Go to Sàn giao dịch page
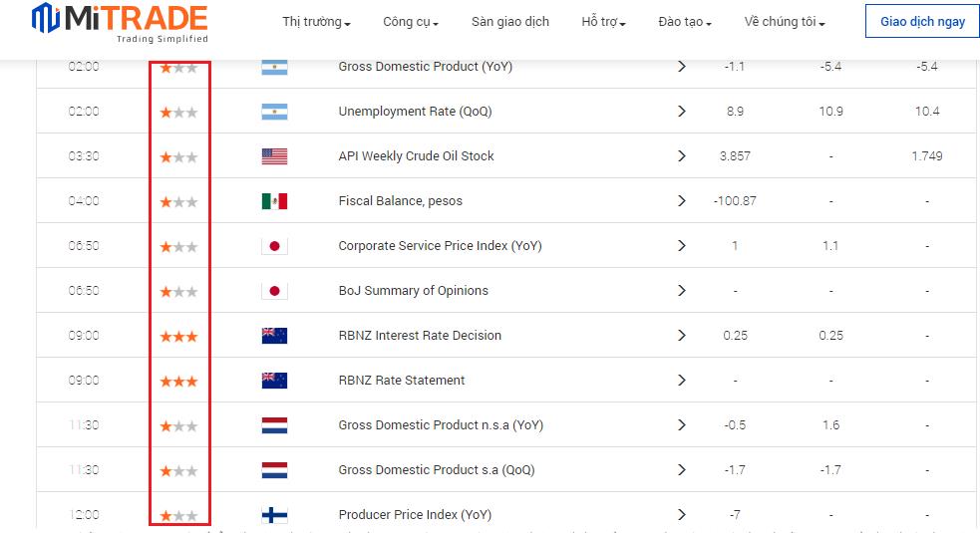980x533 pixels. tap(510, 22)
